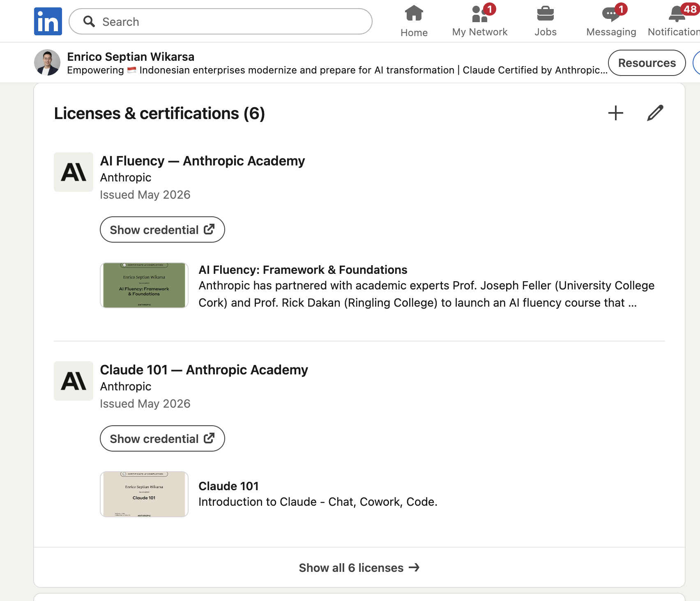Open the Resources button

pyautogui.click(x=647, y=63)
